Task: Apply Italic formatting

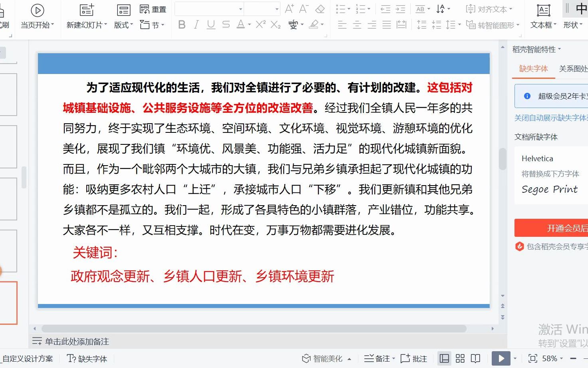Action: click(x=196, y=25)
